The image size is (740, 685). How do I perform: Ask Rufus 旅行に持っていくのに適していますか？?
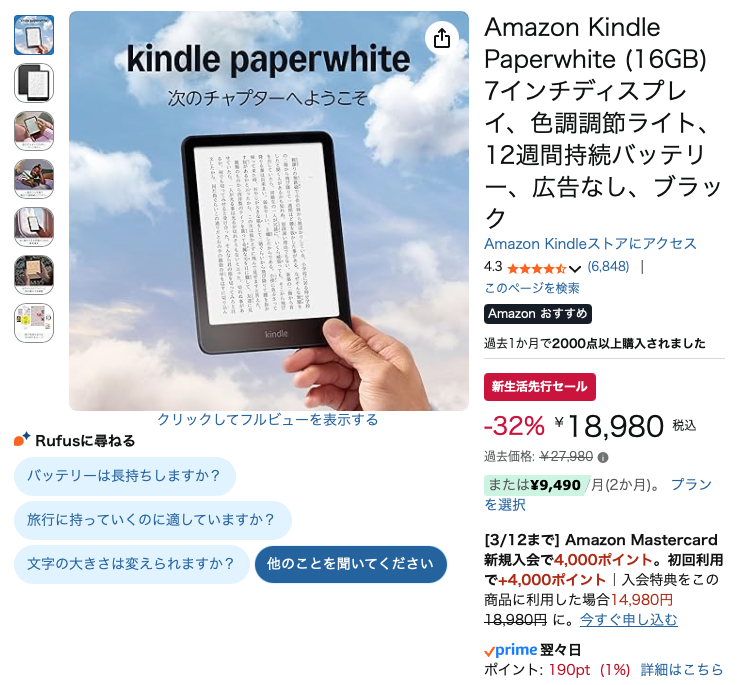point(152,520)
